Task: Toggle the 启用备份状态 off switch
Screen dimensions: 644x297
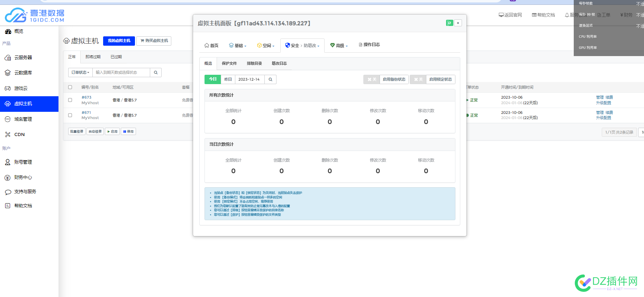Action: pyautogui.click(x=372, y=79)
